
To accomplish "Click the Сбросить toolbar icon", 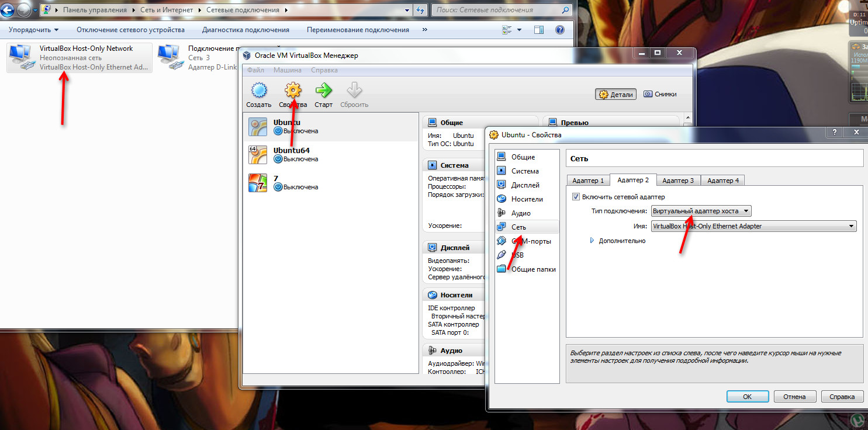I will coord(354,90).
